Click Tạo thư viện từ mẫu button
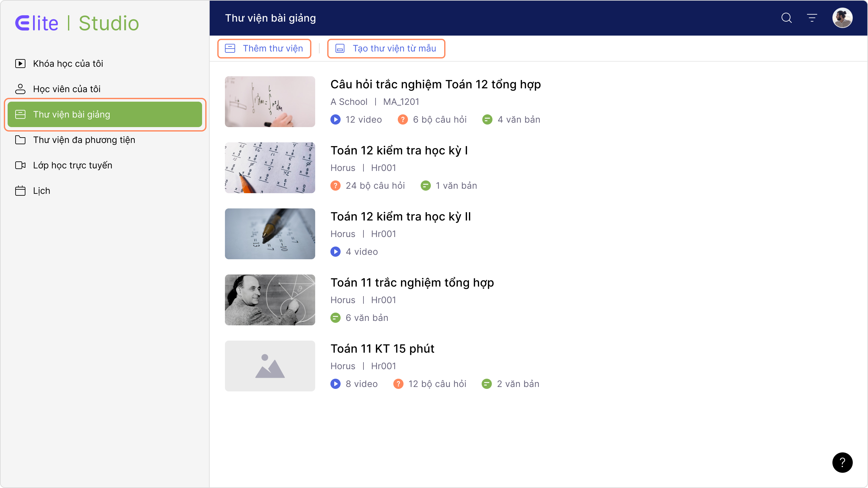The width and height of the screenshot is (868, 488). tap(386, 49)
